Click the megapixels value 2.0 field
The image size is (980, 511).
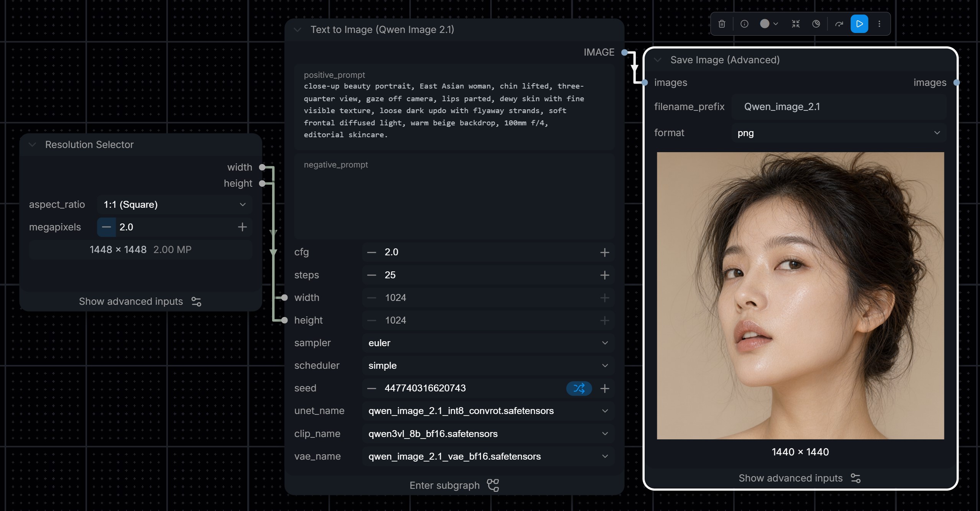coord(174,227)
